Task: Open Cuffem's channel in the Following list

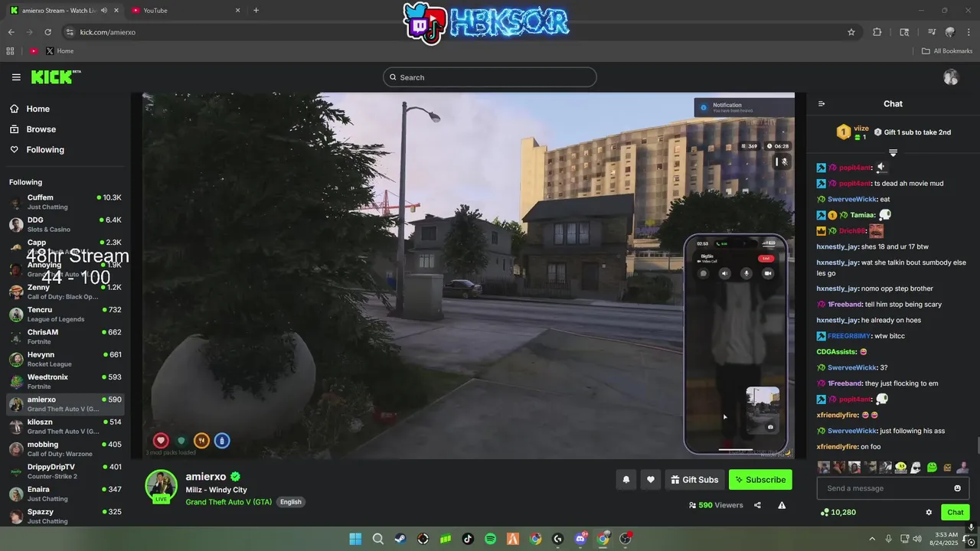Action: [65, 202]
